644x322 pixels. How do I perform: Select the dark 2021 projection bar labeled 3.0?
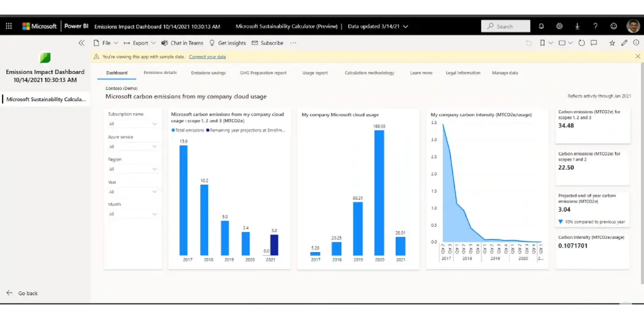(x=274, y=245)
